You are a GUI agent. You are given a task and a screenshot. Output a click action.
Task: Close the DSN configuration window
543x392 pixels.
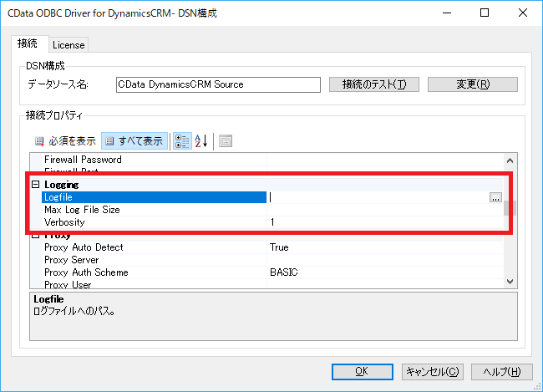pos(523,13)
